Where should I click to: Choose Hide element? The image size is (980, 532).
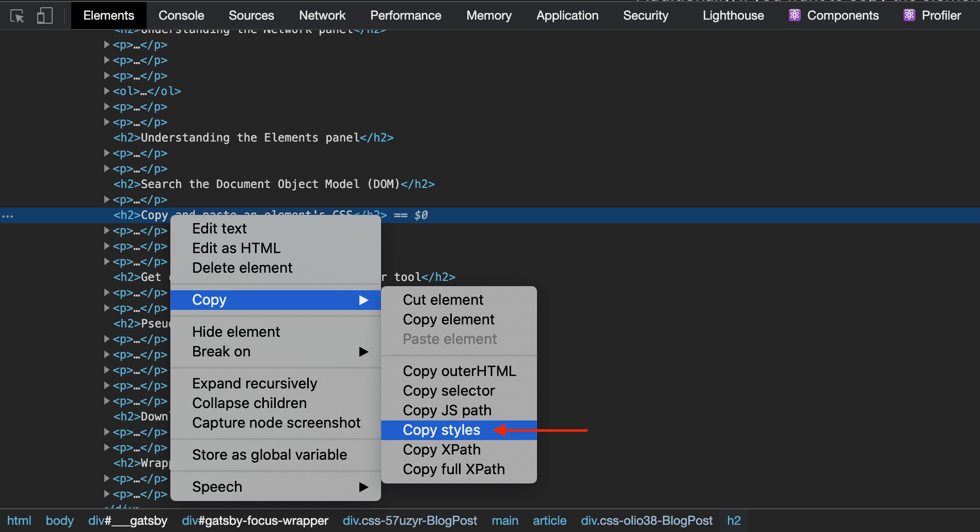coord(275,332)
